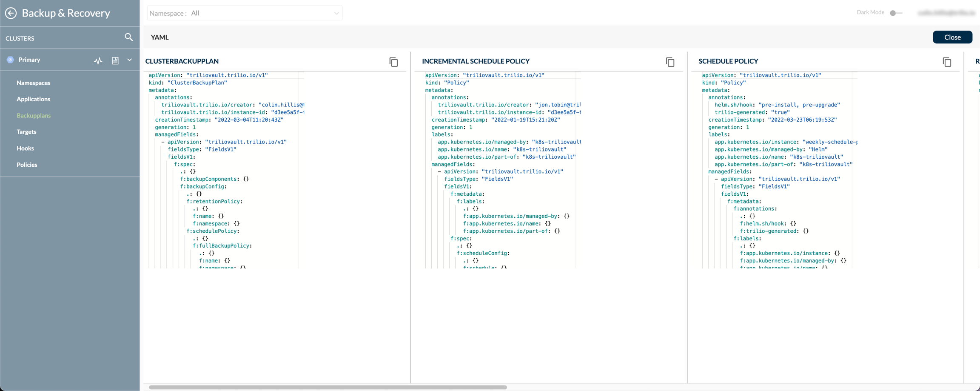The image size is (980, 391).
Task: Go to Applications in the sidebar
Action: coord(33,99)
